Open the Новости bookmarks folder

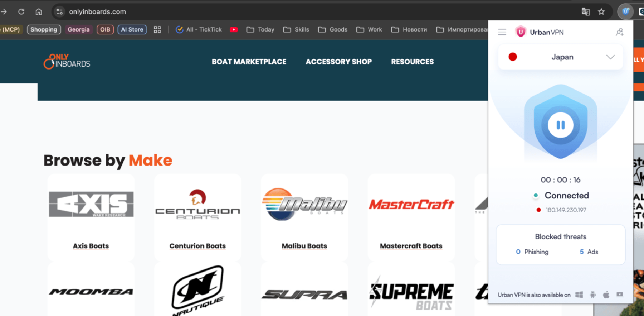click(409, 30)
